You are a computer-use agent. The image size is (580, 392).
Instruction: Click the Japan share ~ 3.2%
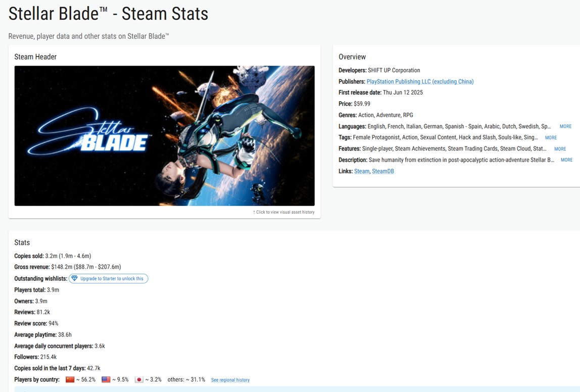[154, 379]
